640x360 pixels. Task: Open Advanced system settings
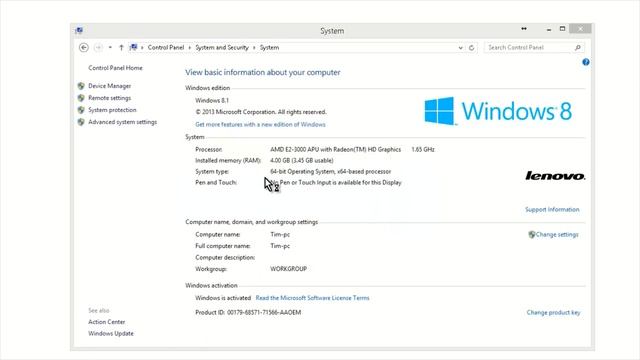point(122,122)
